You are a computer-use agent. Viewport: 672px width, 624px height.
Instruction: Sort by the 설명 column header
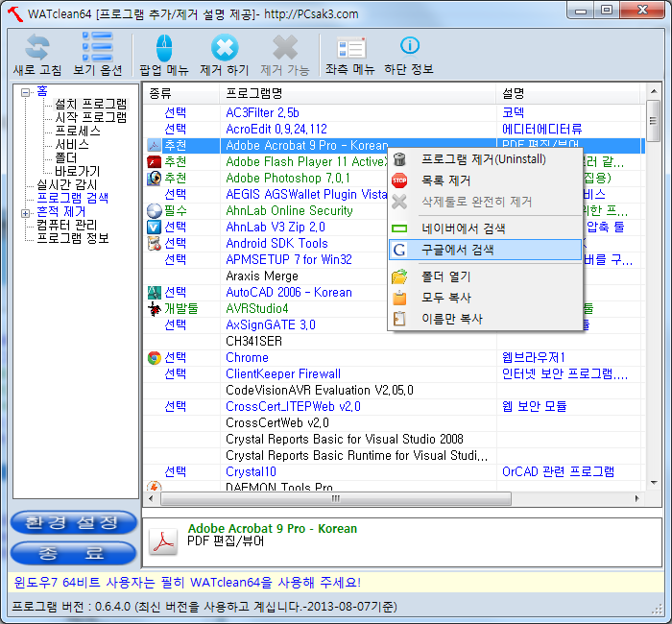[x=568, y=93]
